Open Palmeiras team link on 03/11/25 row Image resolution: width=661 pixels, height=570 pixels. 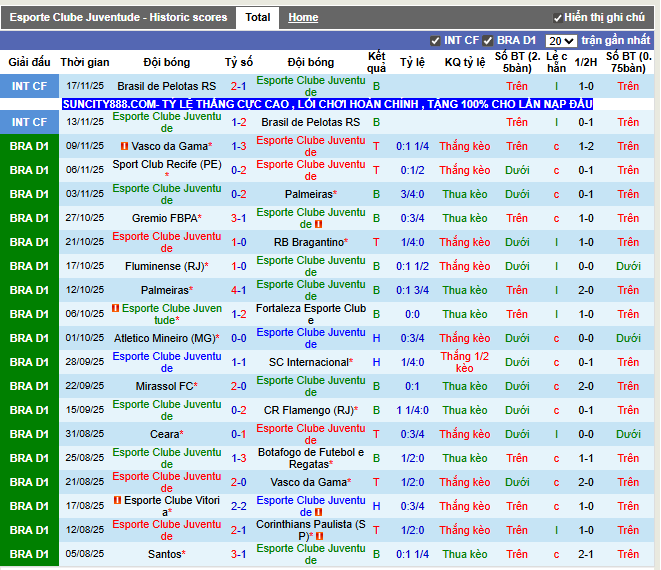click(x=309, y=194)
